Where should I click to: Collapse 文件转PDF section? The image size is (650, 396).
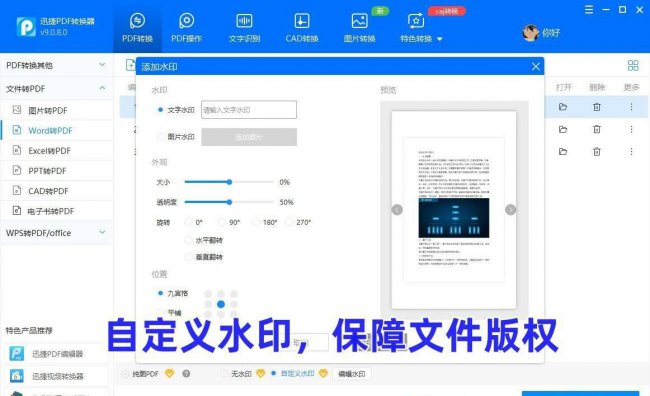(56, 88)
